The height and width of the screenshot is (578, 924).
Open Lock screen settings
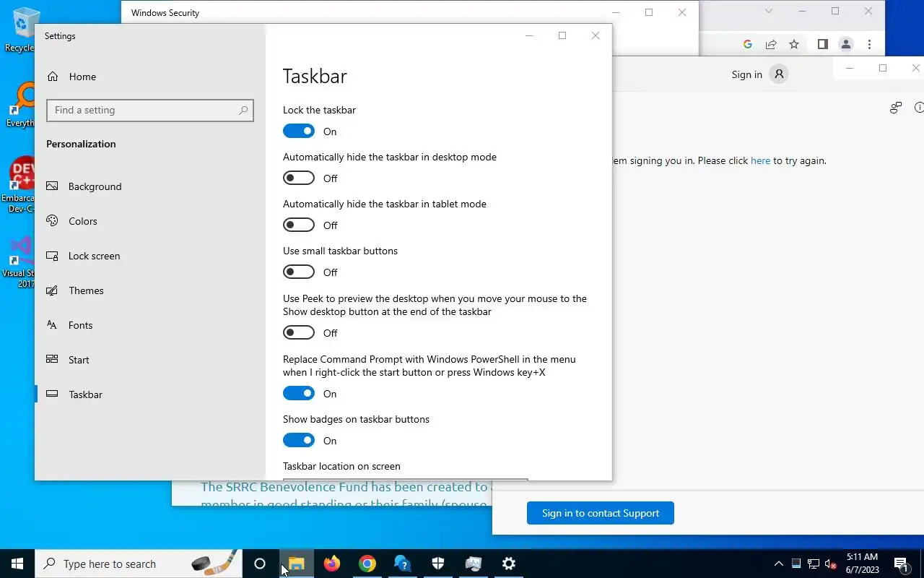point(150,256)
